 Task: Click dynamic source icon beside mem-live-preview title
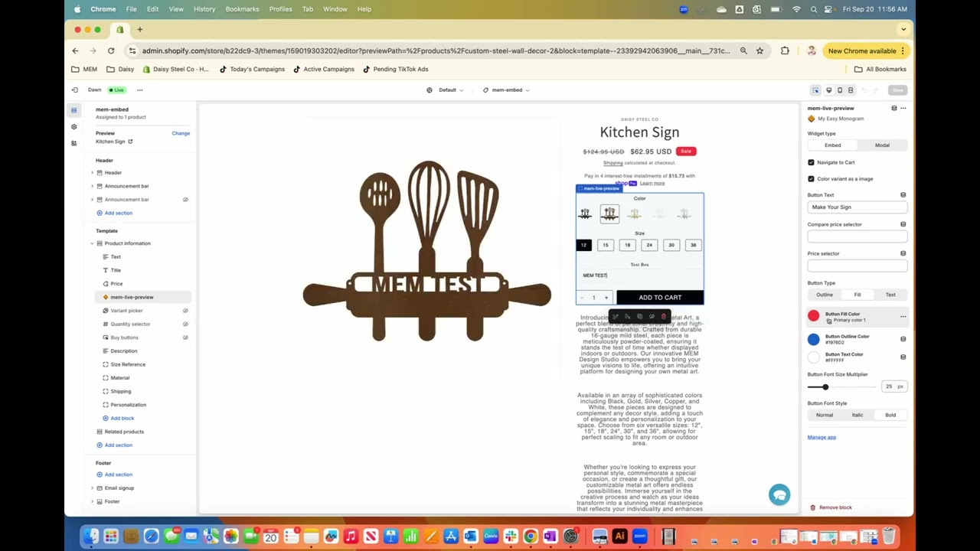pos(894,109)
